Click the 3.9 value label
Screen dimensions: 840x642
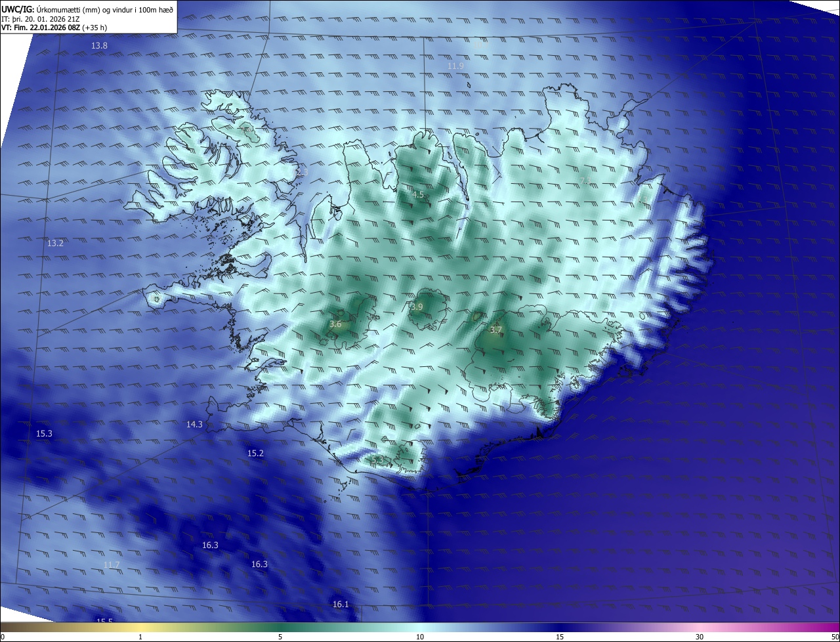[417, 307]
